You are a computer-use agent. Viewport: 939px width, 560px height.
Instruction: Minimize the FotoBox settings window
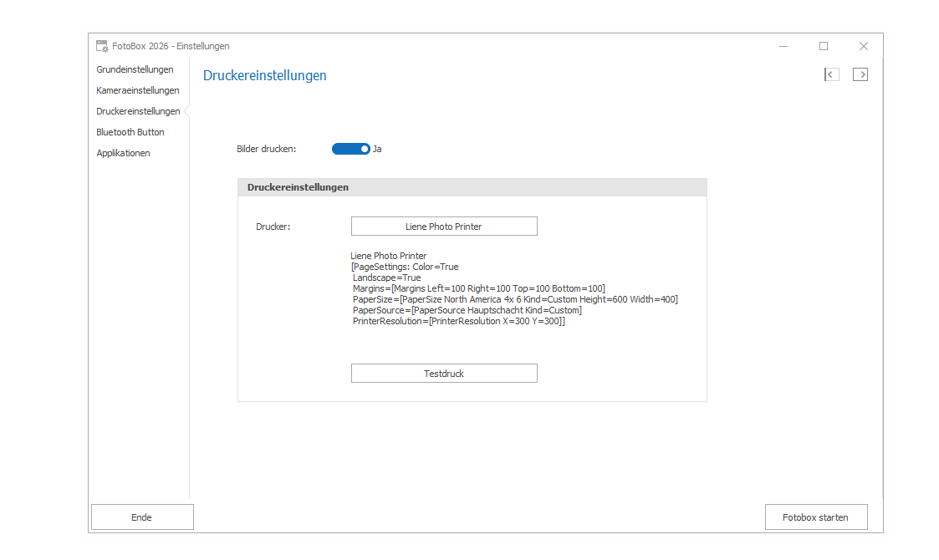point(783,46)
